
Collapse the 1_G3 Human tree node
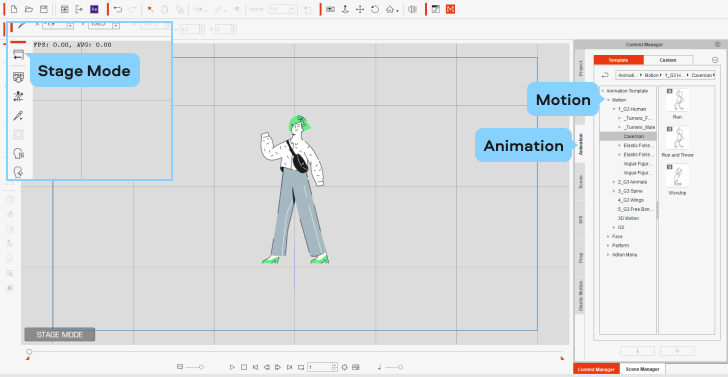(x=614, y=109)
